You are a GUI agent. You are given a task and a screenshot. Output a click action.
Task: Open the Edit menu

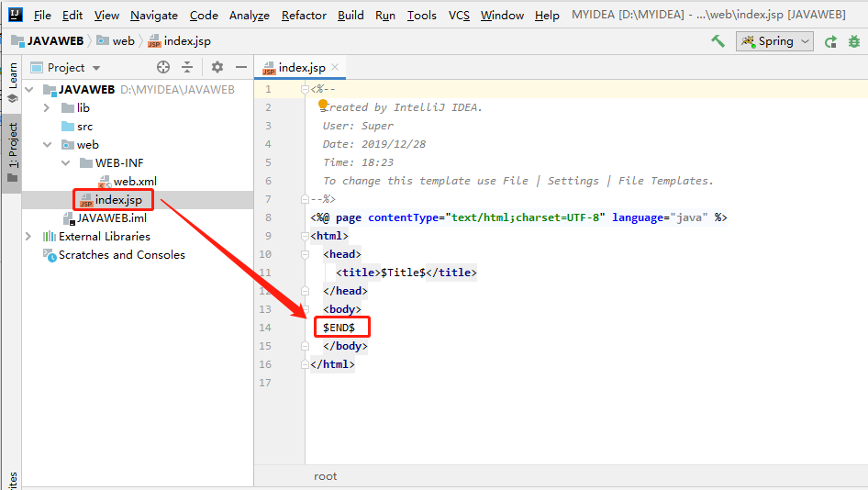pyautogui.click(x=72, y=16)
